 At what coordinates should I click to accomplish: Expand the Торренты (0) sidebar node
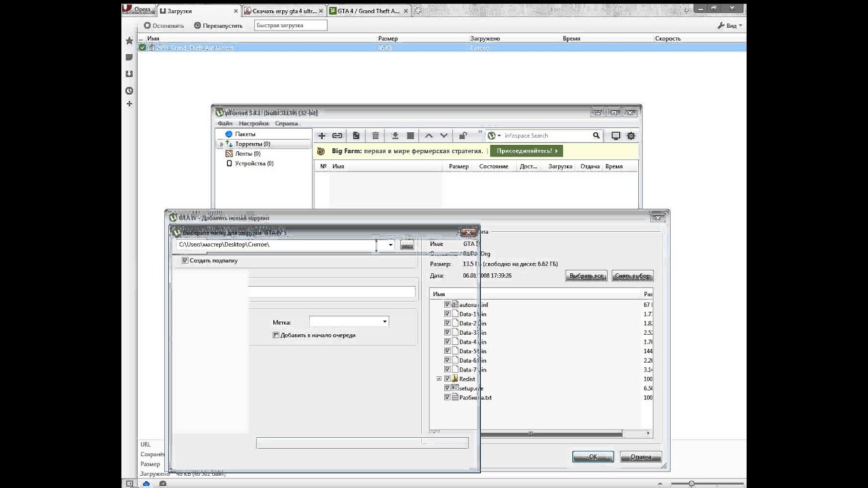click(x=221, y=144)
